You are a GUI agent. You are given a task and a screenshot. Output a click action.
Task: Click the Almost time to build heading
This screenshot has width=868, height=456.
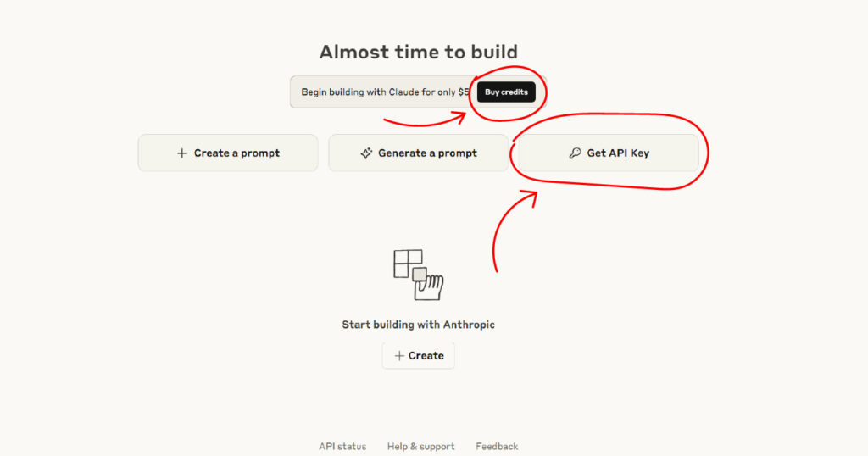point(418,52)
